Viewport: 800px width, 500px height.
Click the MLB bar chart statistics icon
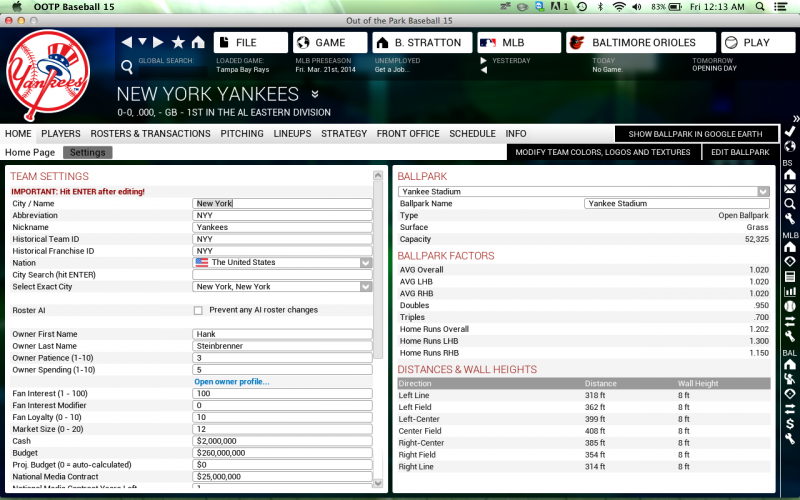(x=789, y=291)
